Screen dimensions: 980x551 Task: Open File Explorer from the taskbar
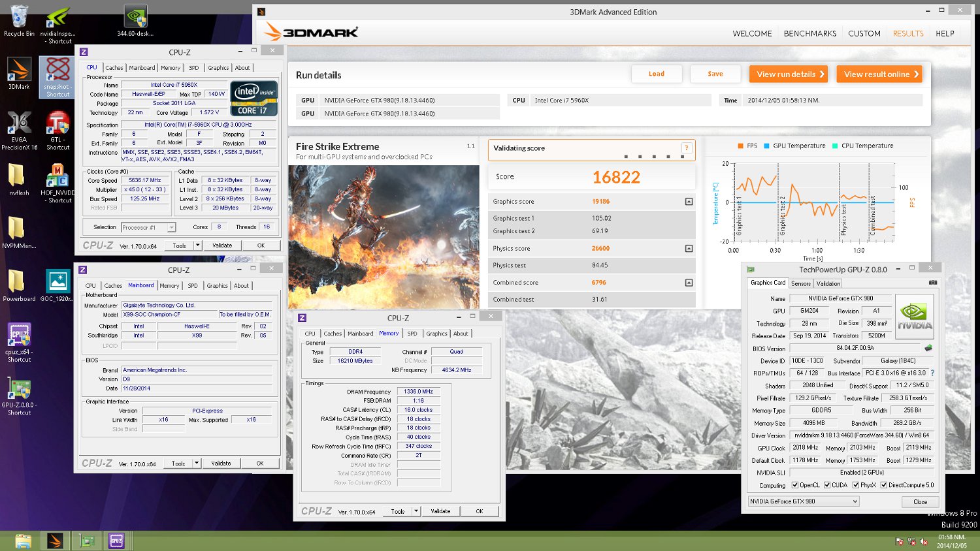[23, 541]
